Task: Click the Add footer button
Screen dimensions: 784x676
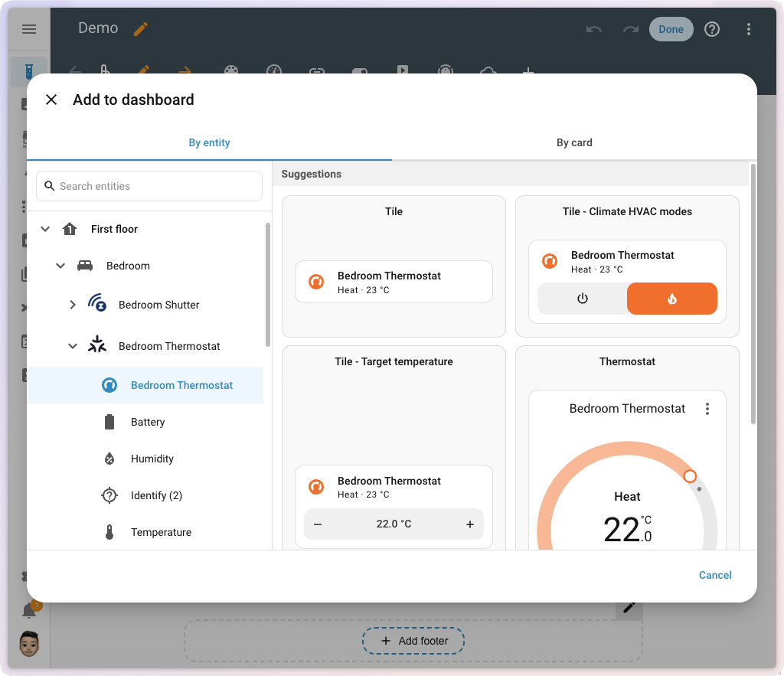Action: tap(413, 641)
